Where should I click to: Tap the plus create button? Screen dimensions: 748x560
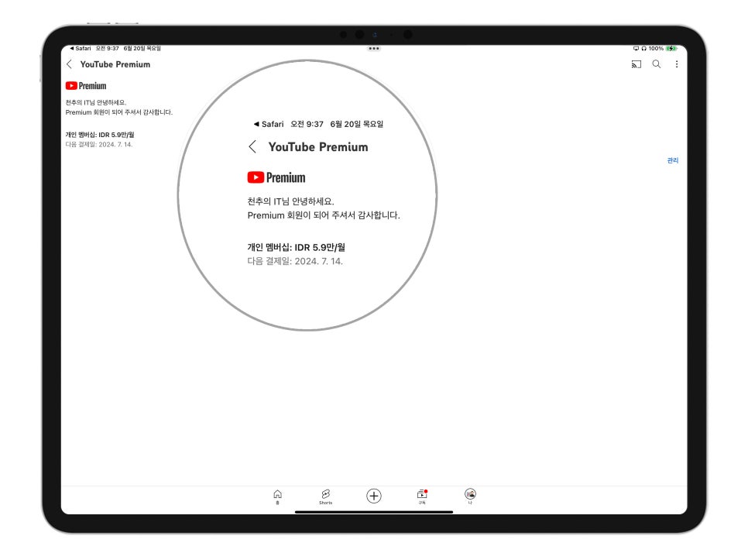[374, 496]
